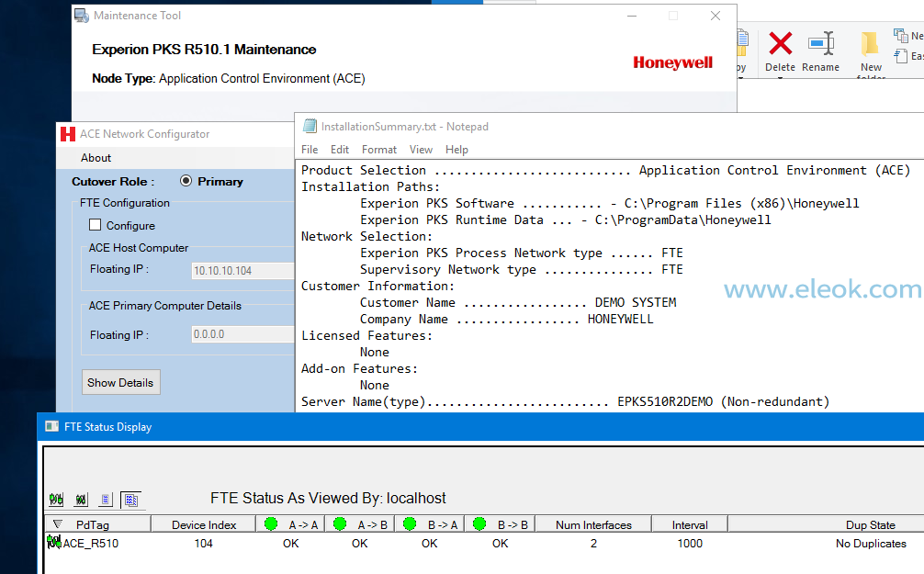Click the 'No Duplicates' Dup State value
This screenshot has width=924, height=574.
tap(871, 544)
